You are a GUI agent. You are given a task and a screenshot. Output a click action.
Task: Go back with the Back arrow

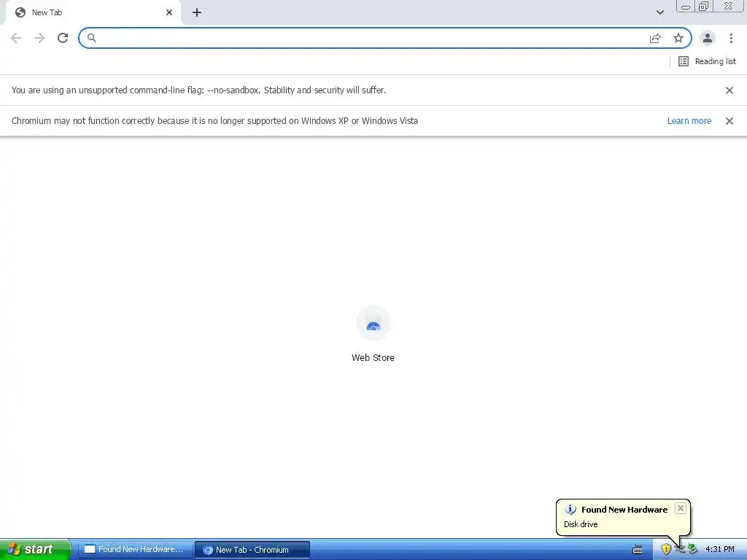tap(16, 38)
